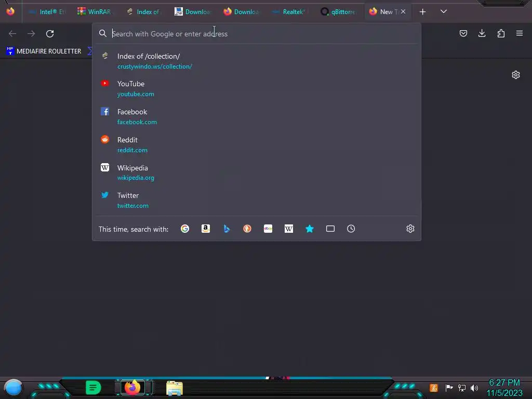Click the Firefox View icon
Screen dimensions: 532x399
point(10,11)
